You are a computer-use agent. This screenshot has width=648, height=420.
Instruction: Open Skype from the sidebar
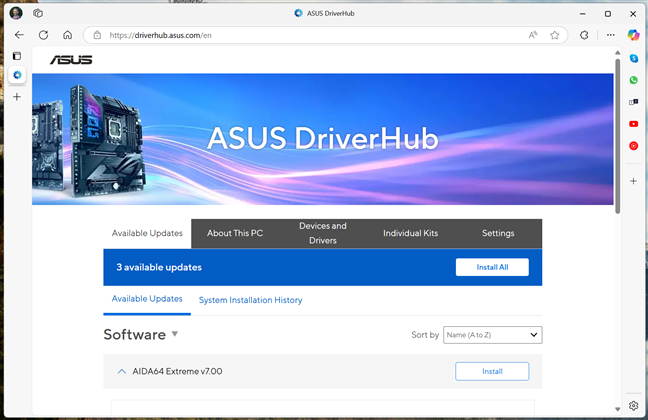(633, 58)
